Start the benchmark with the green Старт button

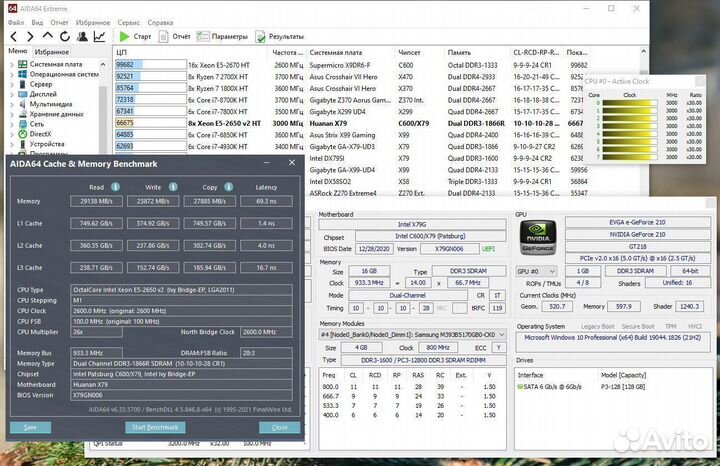coord(135,36)
